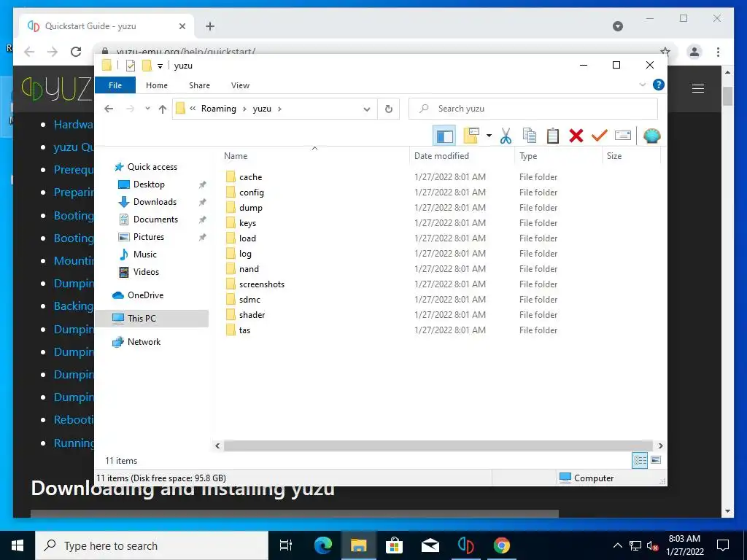This screenshot has height=560, width=747.
Task: Open Microsoft Edge from the taskbar
Action: pyautogui.click(x=322, y=545)
